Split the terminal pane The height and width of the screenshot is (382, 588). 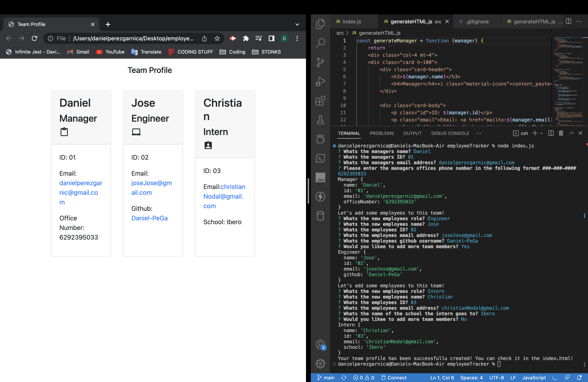click(x=551, y=133)
